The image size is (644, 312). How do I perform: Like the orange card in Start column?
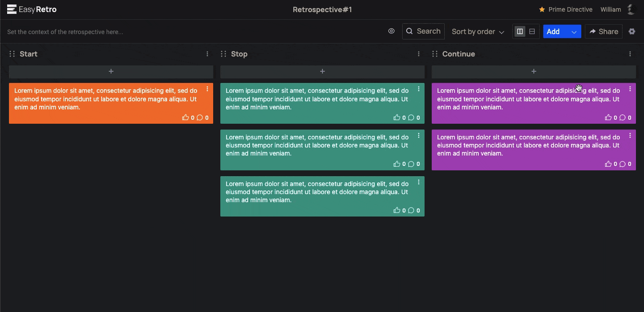click(185, 117)
